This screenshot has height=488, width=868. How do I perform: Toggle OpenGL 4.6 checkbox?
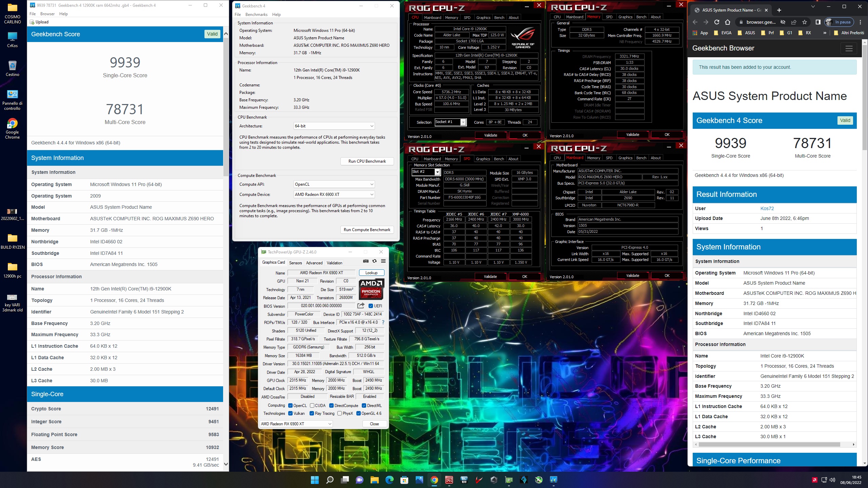tap(358, 413)
